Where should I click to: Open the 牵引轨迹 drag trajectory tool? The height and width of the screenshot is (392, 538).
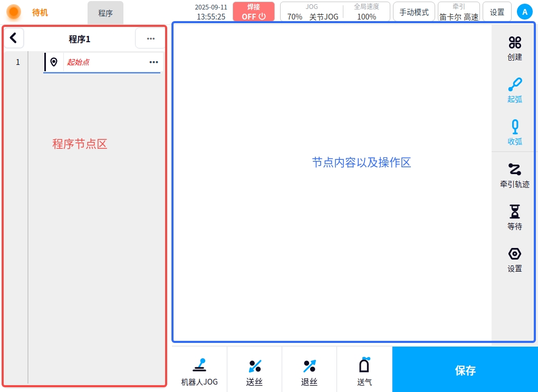pos(514,175)
